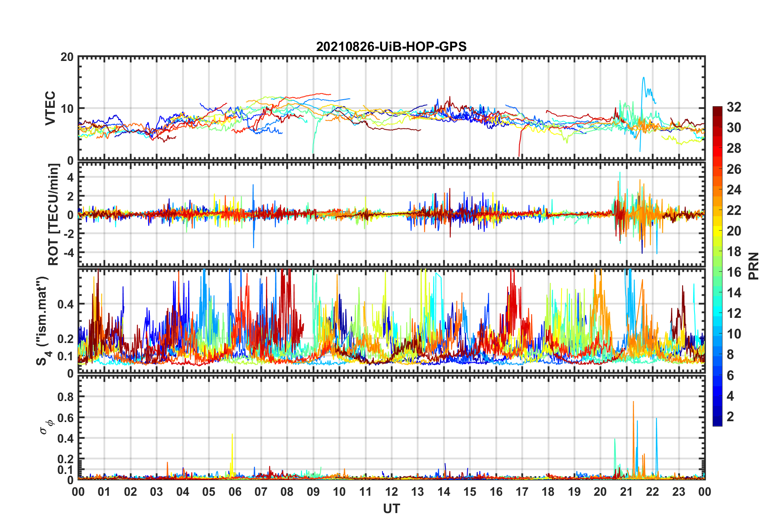This screenshot has width=783, height=532.
Task: Select the "26" tick on PRN colorbar
Action: point(734,169)
